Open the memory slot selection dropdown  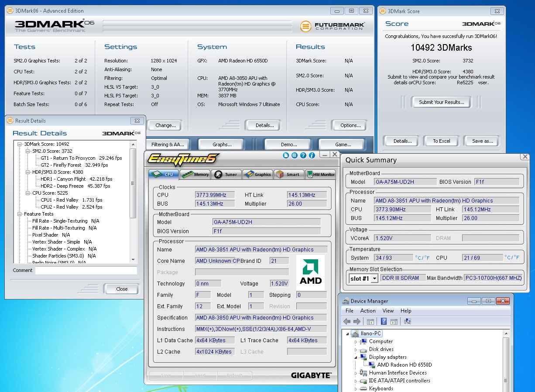coord(374,279)
